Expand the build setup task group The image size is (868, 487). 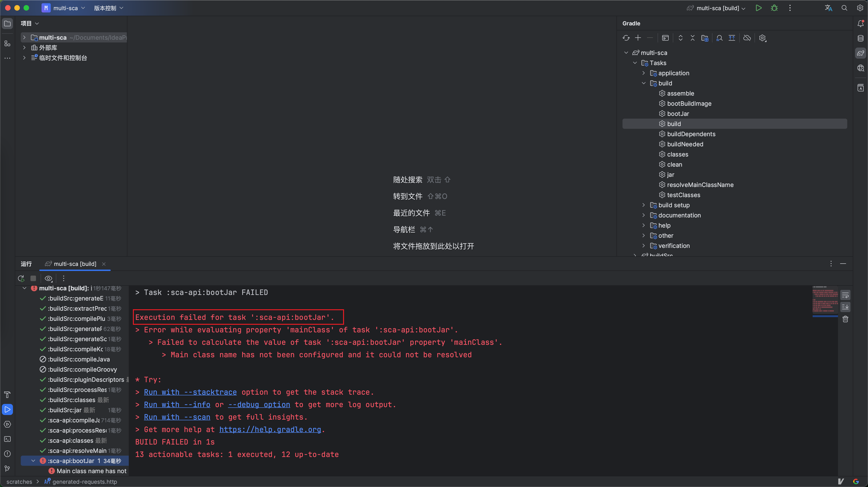tap(644, 205)
